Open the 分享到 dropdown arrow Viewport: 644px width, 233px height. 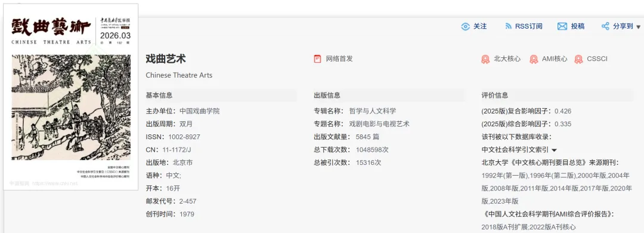638,27
